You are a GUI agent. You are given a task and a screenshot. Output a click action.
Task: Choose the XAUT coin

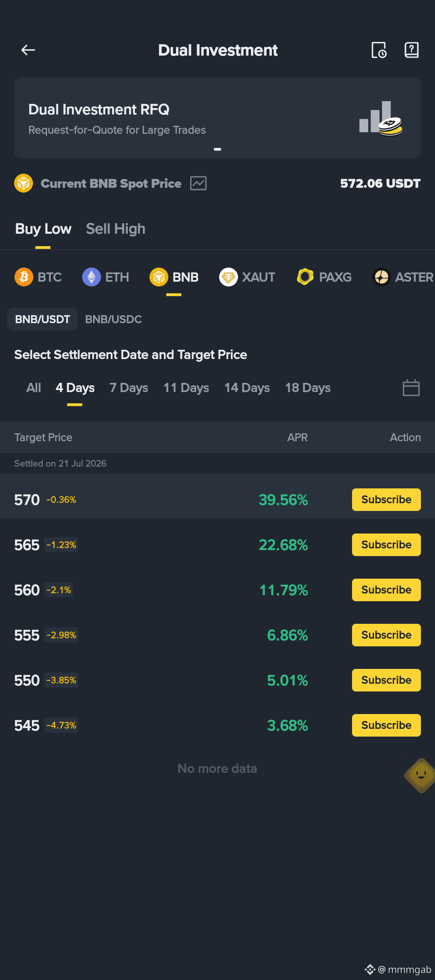(247, 277)
